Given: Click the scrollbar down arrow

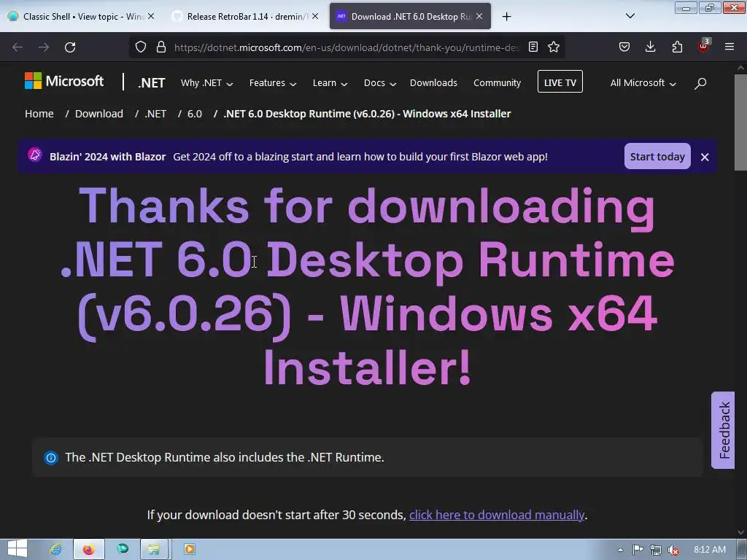Looking at the screenshot, I should click(741, 532).
